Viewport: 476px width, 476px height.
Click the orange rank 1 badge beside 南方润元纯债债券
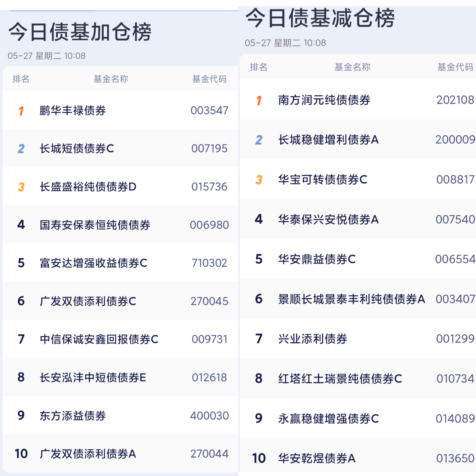point(259,100)
